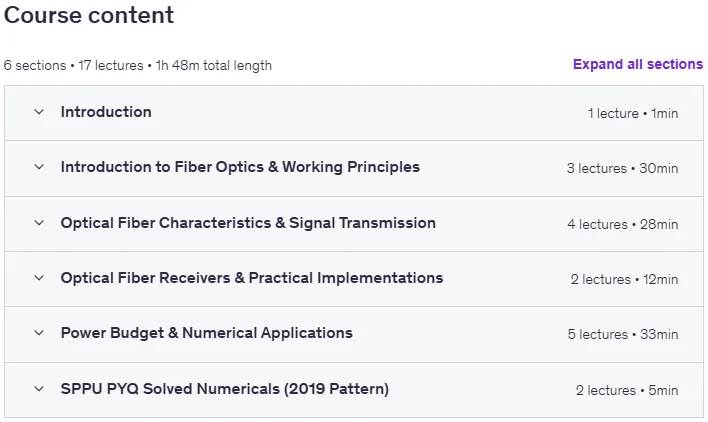The image size is (708, 422).
Task: Expand Power Budget section arrow
Action: coord(39,333)
